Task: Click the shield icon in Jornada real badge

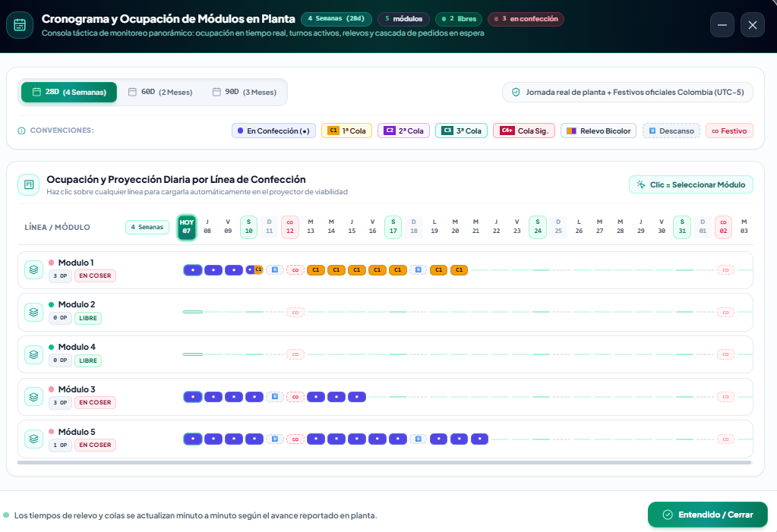Action: (x=516, y=92)
